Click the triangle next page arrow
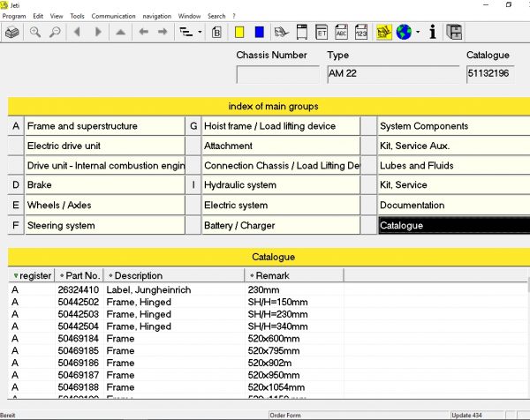 pyautogui.click(x=98, y=32)
